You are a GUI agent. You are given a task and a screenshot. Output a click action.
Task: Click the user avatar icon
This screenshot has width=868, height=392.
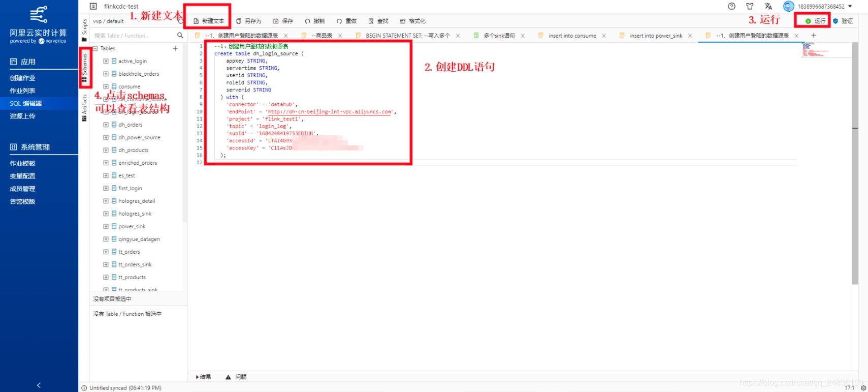[788, 6]
